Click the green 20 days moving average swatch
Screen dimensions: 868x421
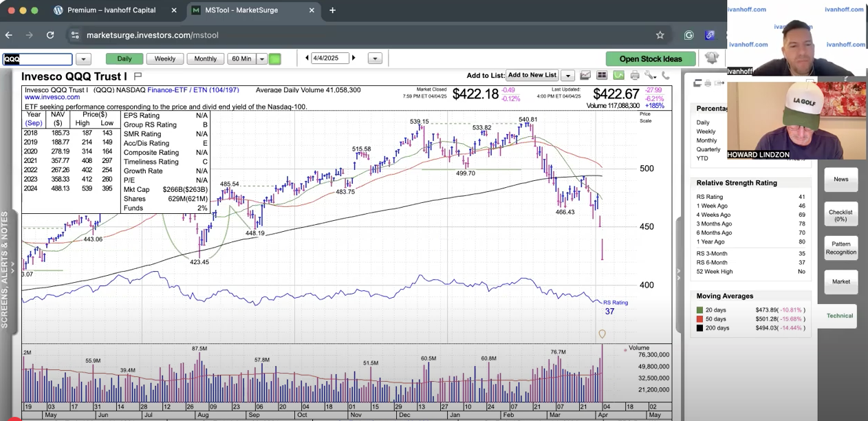point(699,310)
